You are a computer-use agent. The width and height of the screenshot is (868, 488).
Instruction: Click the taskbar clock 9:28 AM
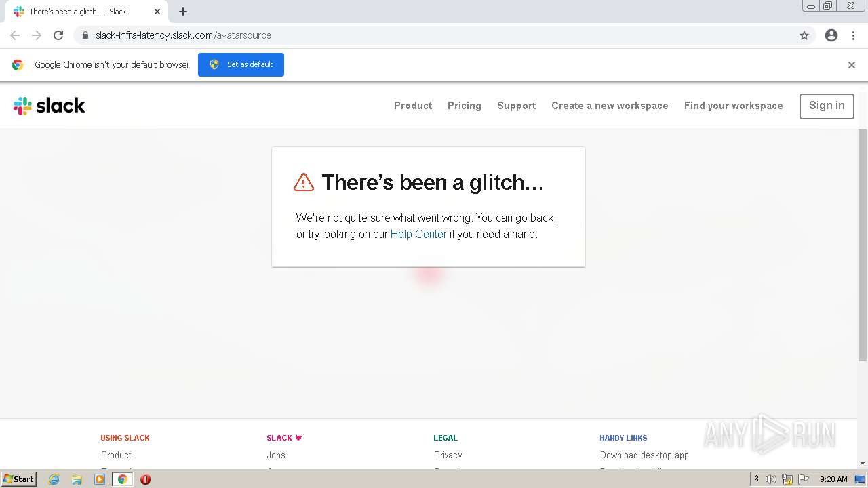pos(833,479)
